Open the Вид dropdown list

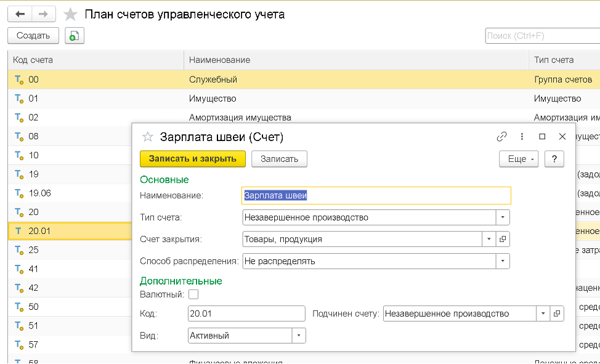point(299,336)
